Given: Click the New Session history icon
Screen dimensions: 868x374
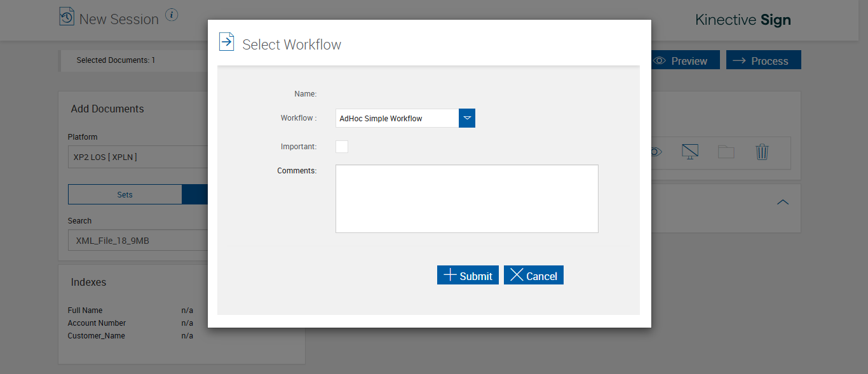Looking at the screenshot, I should point(67,17).
